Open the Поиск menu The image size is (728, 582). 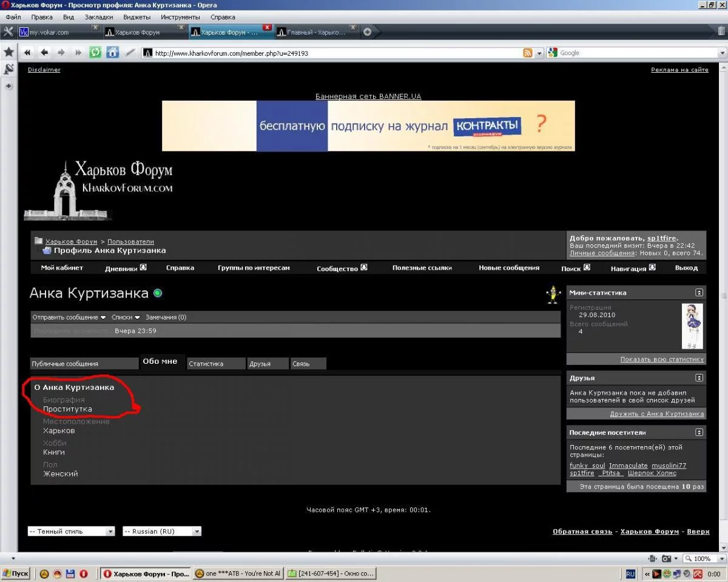576,267
